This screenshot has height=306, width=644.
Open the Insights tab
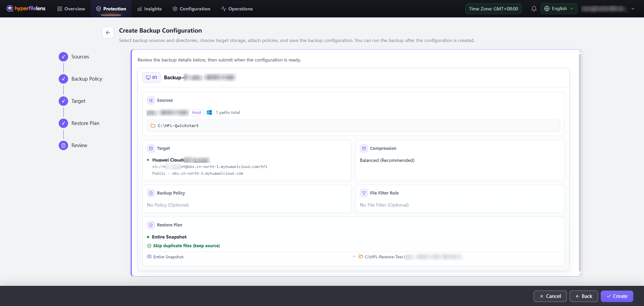point(149,9)
